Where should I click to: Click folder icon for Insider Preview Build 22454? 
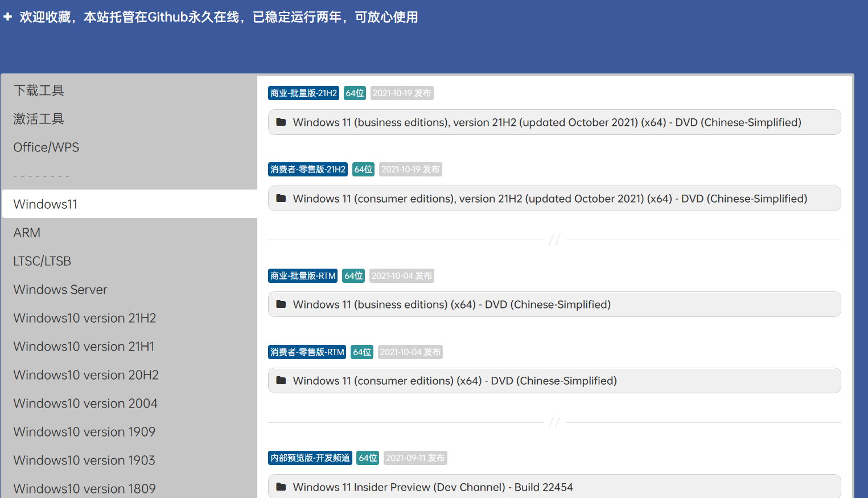pyautogui.click(x=281, y=487)
